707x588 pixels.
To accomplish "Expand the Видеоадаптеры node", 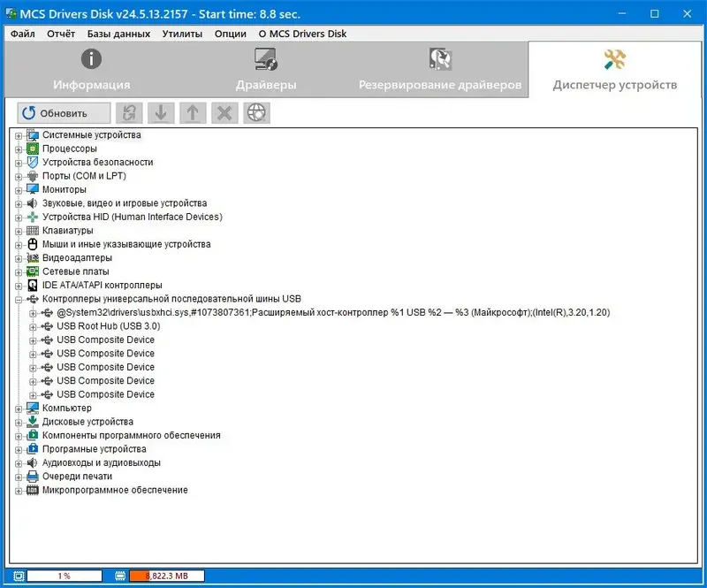I will (x=19, y=258).
